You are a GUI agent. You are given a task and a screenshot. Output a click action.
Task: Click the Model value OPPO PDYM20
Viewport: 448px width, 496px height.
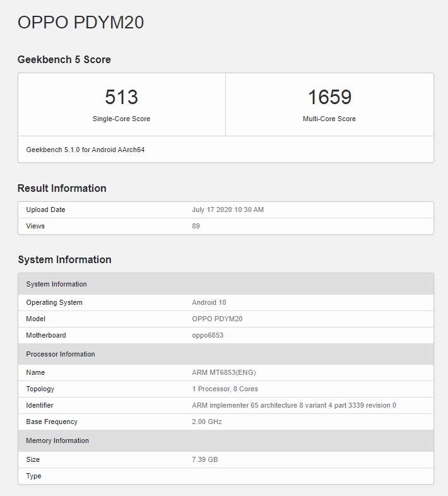pyautogui.click(x=217, y=319)
